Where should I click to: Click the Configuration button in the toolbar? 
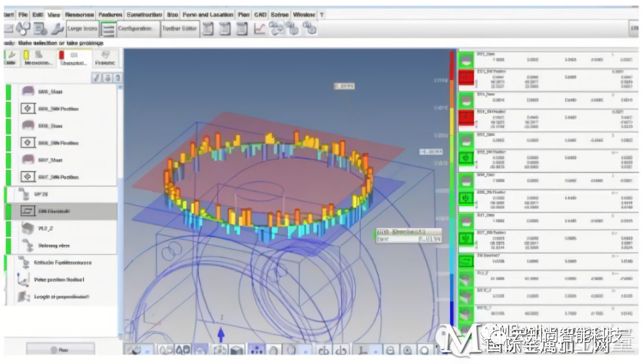click(x=135, y=29)
